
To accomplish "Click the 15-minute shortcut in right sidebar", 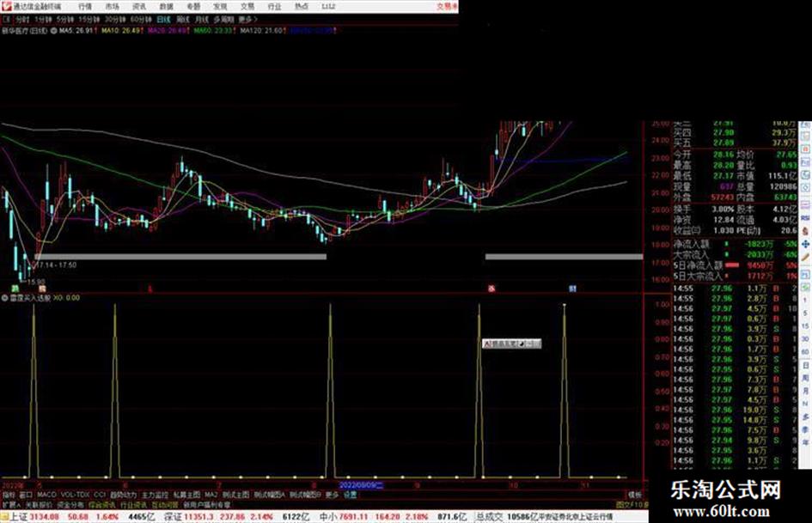I will coord(805,326).
